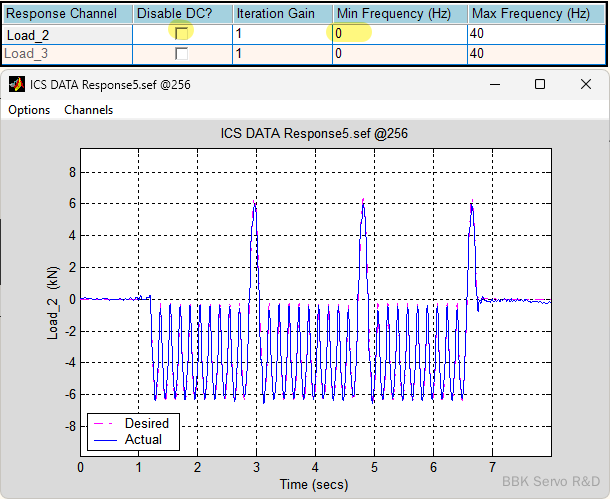610x499 pixels.
Task: Minimize the ICS DATA Response5.sef window
Action: (494, 85)
